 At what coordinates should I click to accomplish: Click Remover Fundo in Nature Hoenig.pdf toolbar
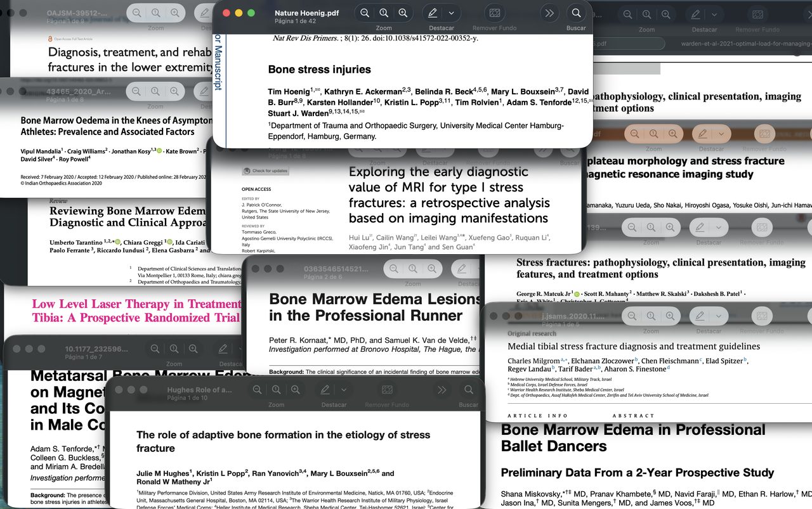495,13
